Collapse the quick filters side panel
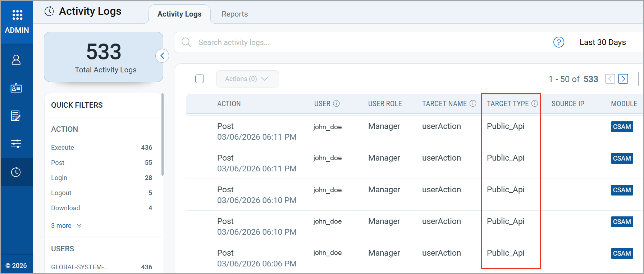Image resolution: width=644 pixels, height=274 pixels. point(162,56)
